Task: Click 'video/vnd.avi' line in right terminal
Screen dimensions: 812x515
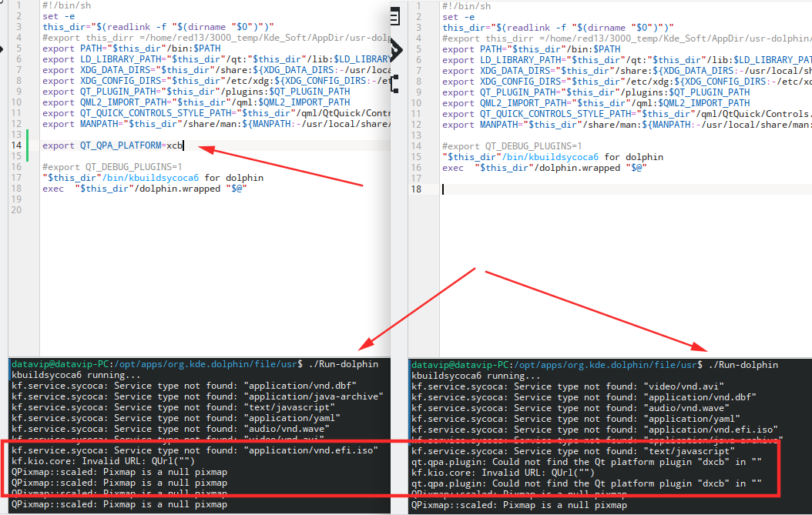Action: [x=568, y=386]
